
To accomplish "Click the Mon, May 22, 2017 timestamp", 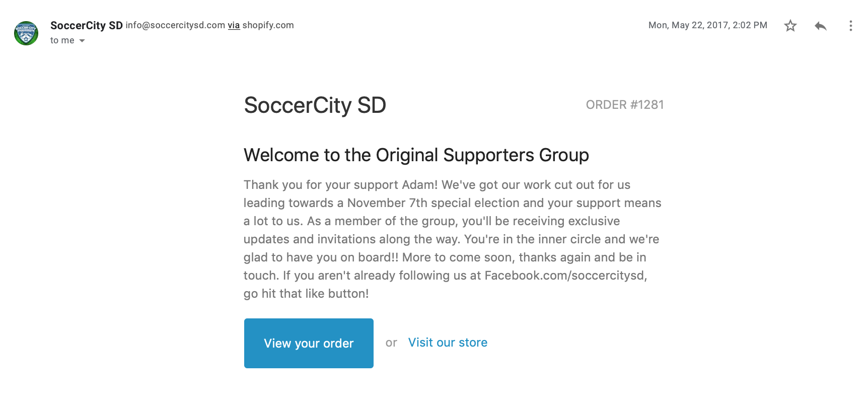I will point(707,25).
